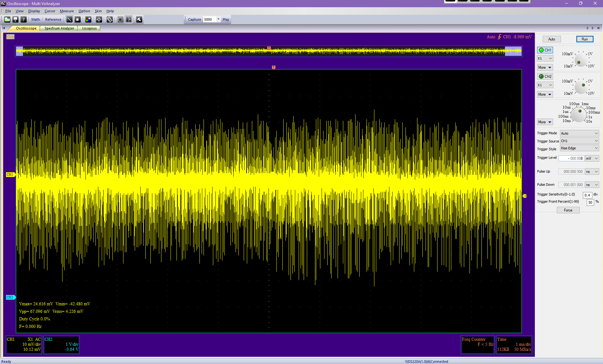Expand the Trigger Source combo box
The image size is (603, 364).
pos(579,141)
